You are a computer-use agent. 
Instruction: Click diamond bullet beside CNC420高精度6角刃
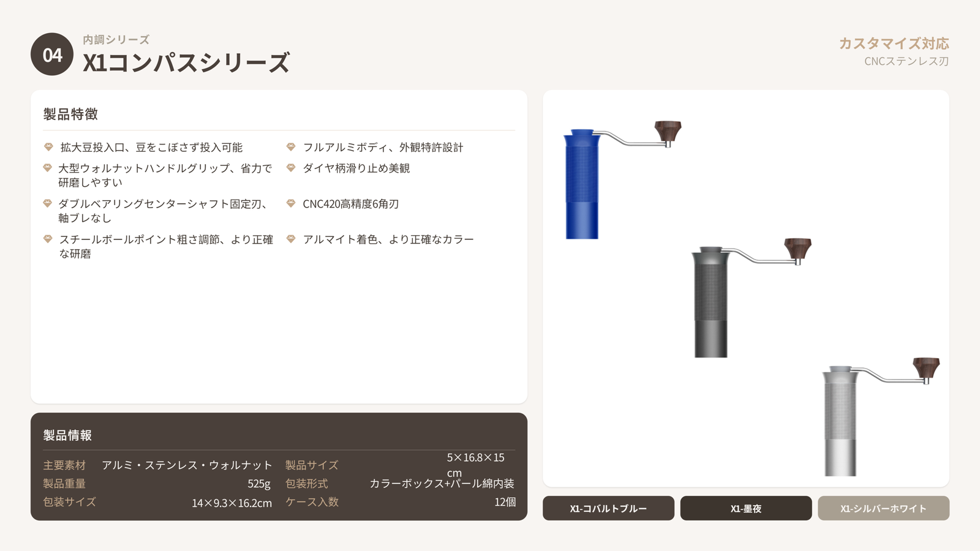pos(291,203)
